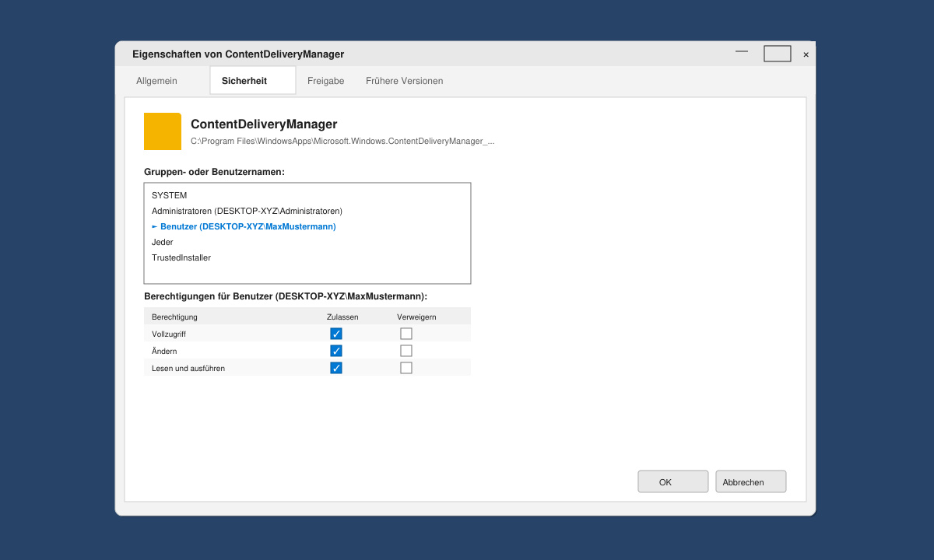Uncheck Zulassen for Vollzugriff
Viewport: 934px width, 560px height.
(336, 334)
